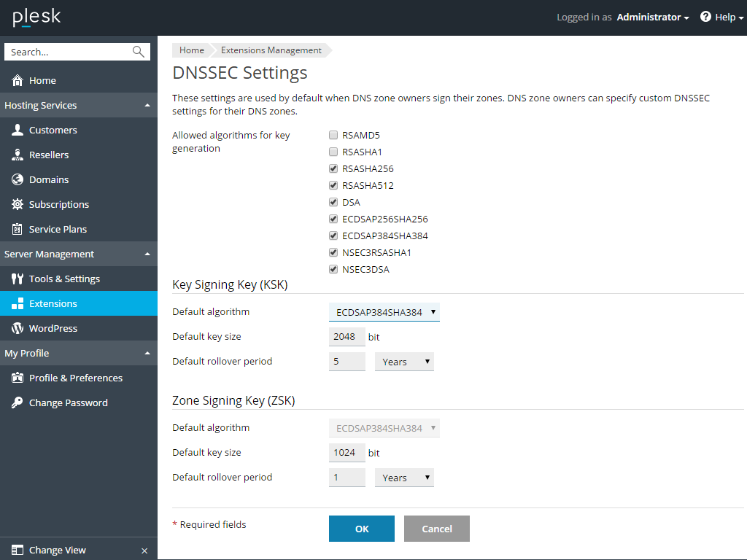Open the Help dropdown menu

pos(729,17)
